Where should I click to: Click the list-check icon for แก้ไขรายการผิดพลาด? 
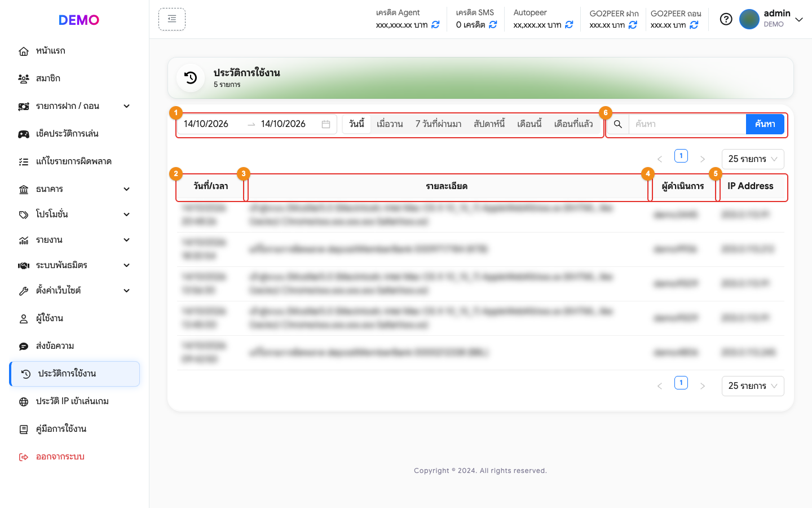pos(24,162)
